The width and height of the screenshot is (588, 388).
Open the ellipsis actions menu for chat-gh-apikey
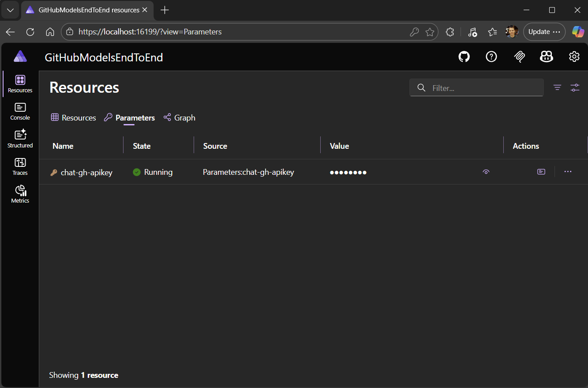click(x=568, y=172)
